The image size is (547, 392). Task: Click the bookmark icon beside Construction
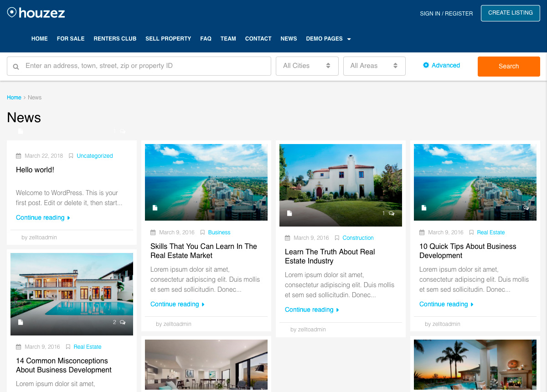pos(337,238)
